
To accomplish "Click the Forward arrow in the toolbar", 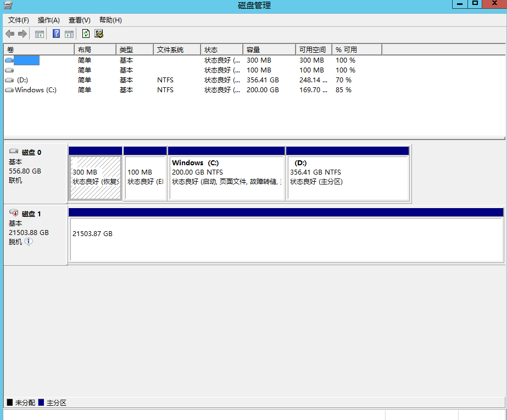I will pos(23,34).
